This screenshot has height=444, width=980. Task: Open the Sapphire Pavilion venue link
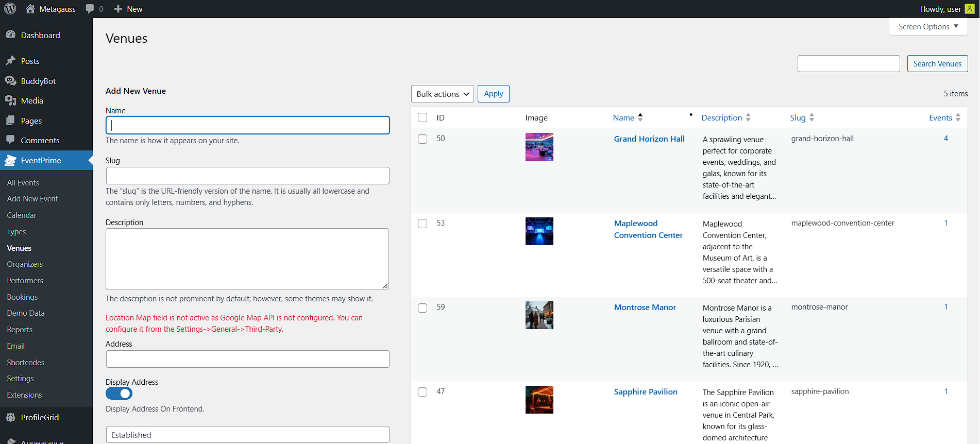[x=646, y=391]
